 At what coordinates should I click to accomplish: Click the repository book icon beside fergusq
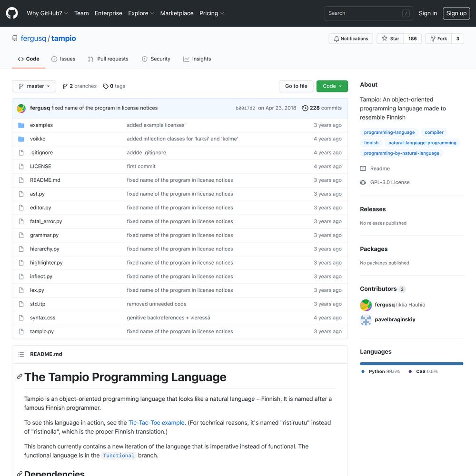coord(15,38)
